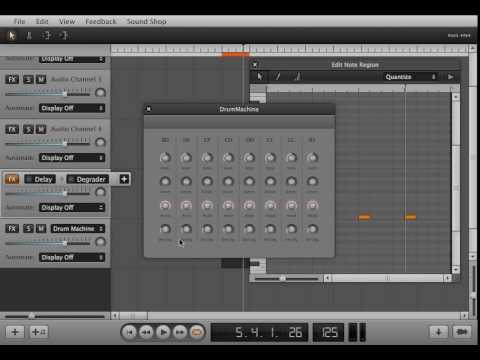The width and height of the screenshot is (480, 360).
Task: Click the orange FX button beside Delay
Action: coord(12,179)
